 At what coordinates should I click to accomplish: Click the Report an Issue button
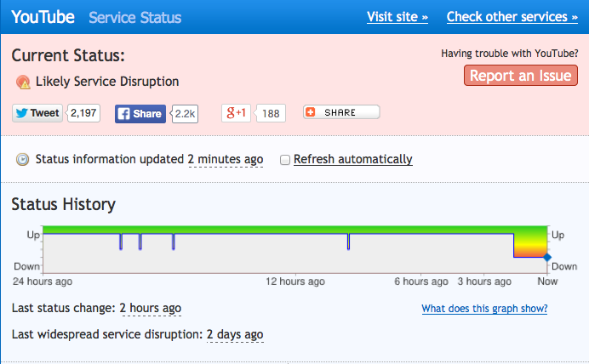(521, 76)
